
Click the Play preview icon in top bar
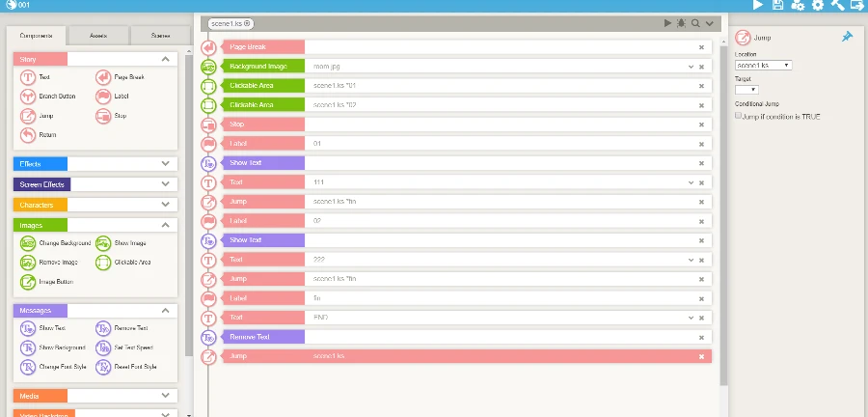758,6
